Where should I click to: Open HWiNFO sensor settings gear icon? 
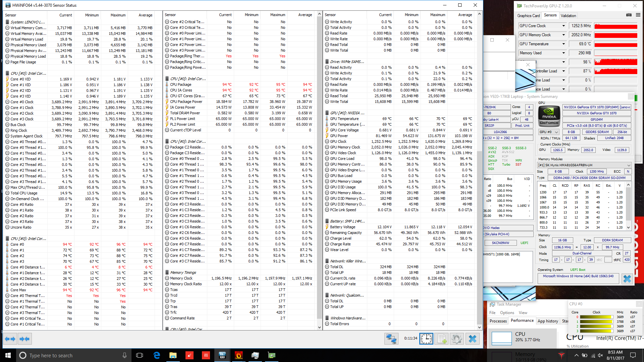click(x=457, y=339)
